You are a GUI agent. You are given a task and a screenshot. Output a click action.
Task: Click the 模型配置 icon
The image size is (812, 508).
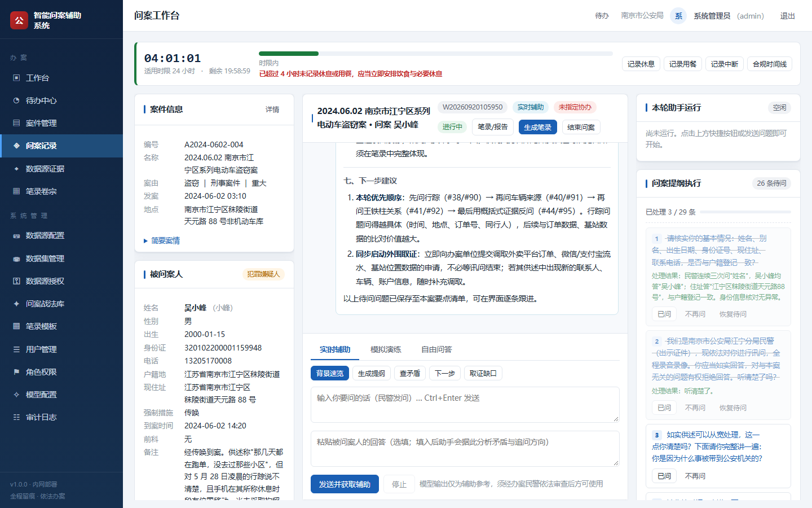point(16,395)
